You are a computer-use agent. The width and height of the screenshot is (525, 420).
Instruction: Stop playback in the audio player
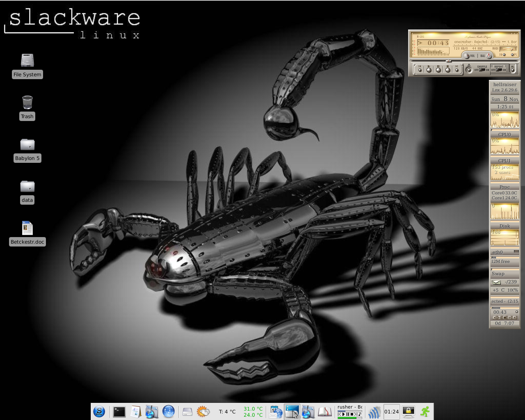click(x=448, y=70)
